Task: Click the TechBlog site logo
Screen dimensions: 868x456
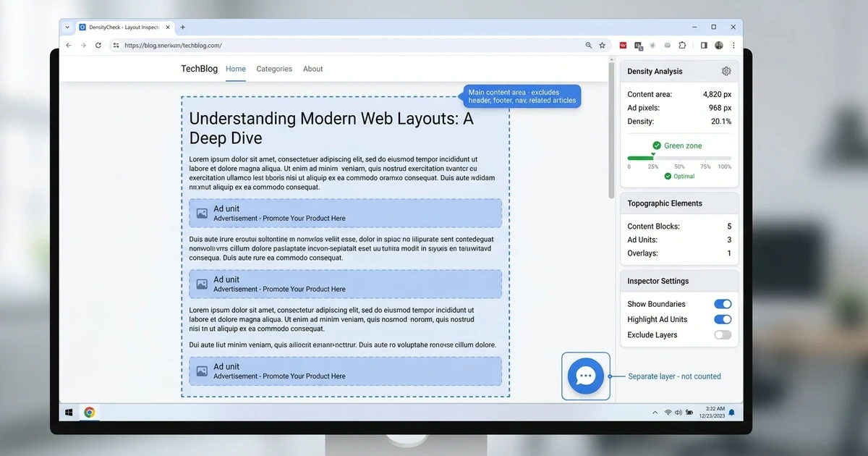Action: tap(199, 69)
